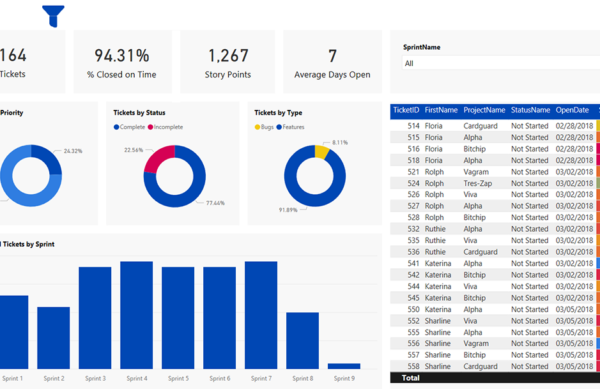600x389 pixels.
Task: Sort table by TicketID column header
Action: tap(406, 110)
